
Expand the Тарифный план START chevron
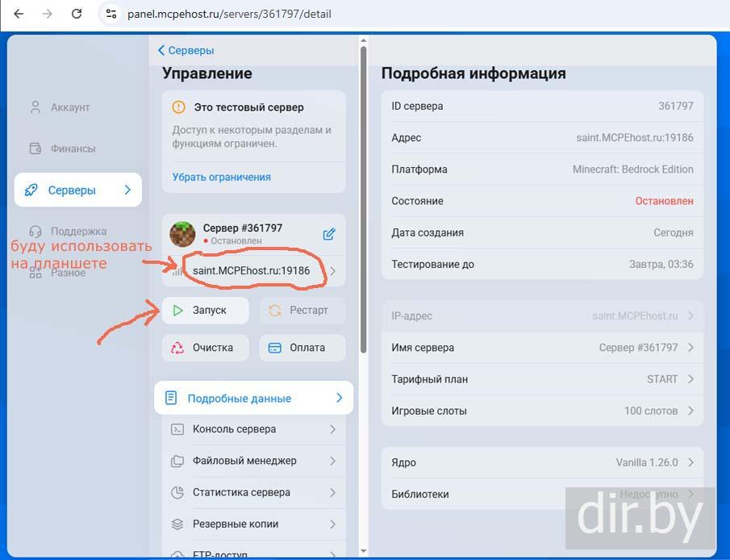(x=691, y=378)
